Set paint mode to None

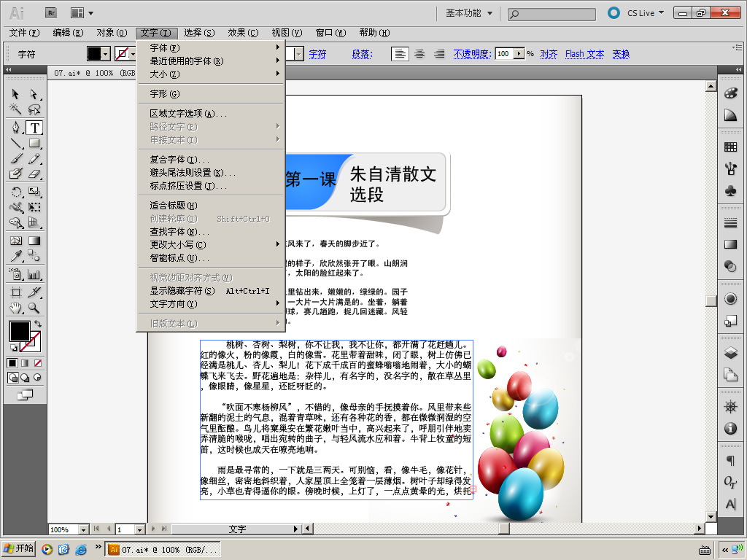coord(38,363)
